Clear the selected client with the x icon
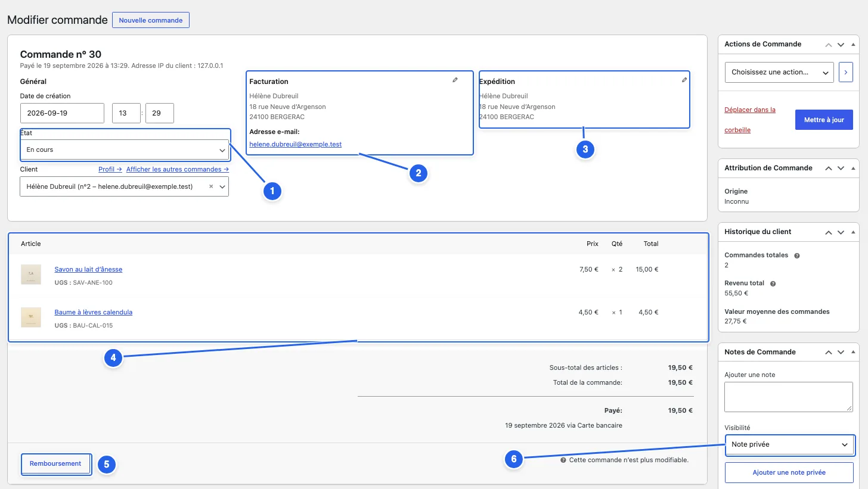This screenshot has height=489, width=868. pyautogui.click(x=211, y=186)
